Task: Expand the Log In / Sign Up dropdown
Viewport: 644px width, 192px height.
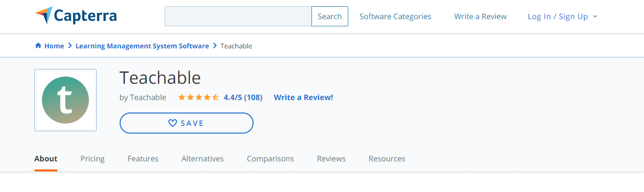Action: coord(563,16)
